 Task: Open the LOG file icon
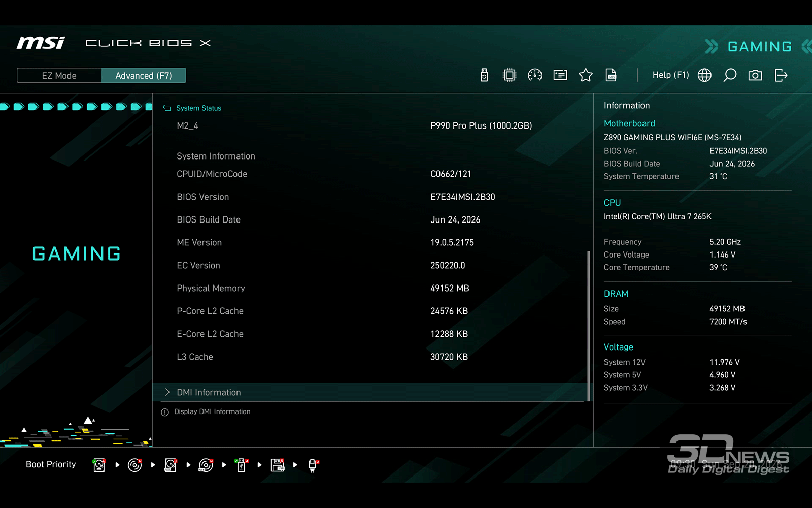[x=611, y=75]
